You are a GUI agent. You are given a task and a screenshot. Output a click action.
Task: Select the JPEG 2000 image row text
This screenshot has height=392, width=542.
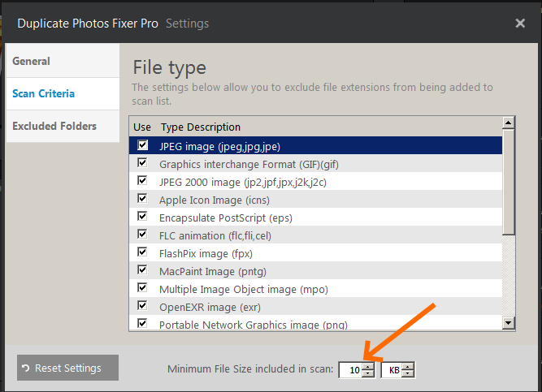pos(243,183)
